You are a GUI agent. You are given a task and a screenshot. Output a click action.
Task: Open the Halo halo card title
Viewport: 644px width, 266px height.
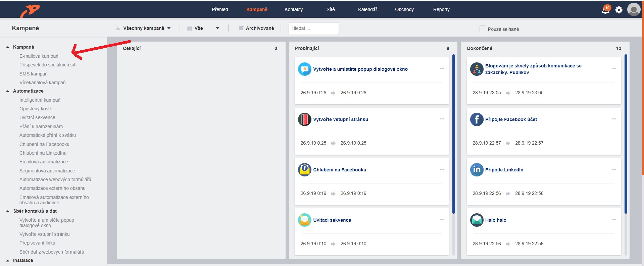496,220
